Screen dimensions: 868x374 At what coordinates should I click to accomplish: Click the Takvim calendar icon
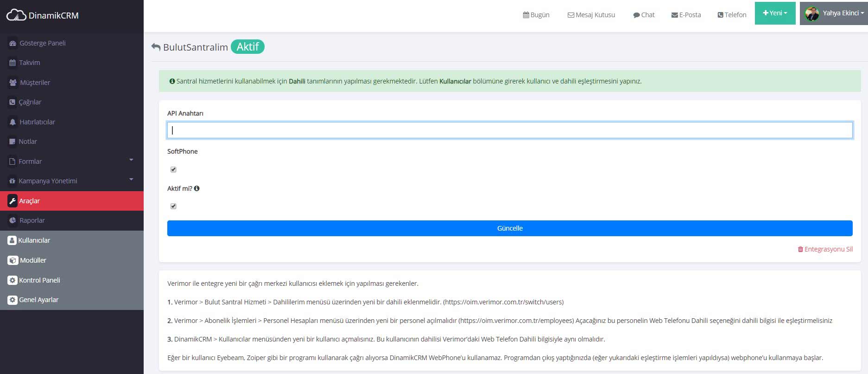tap(13, 63)
